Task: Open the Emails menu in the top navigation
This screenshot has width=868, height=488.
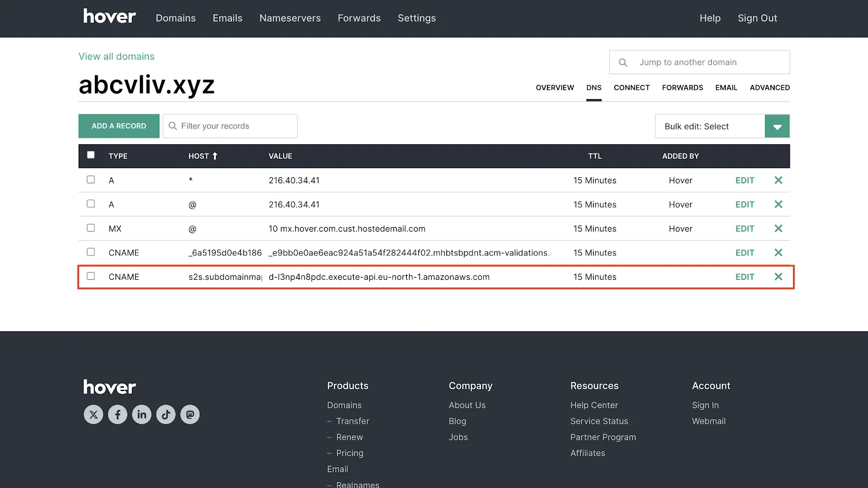Action: point(227,18)
